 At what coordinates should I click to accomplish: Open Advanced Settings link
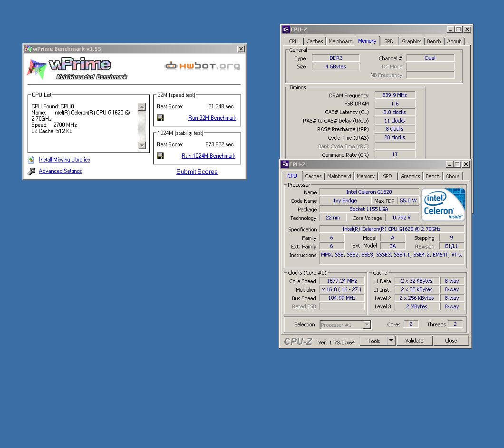click(x=60, y=171)
